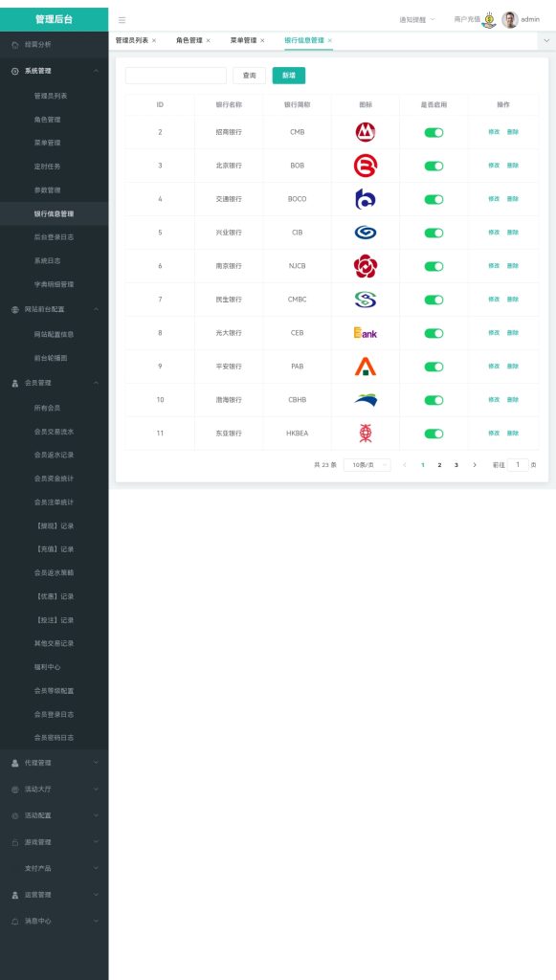
Task: Click the 光大银行 CEB logo
Action: pos(366,333)
